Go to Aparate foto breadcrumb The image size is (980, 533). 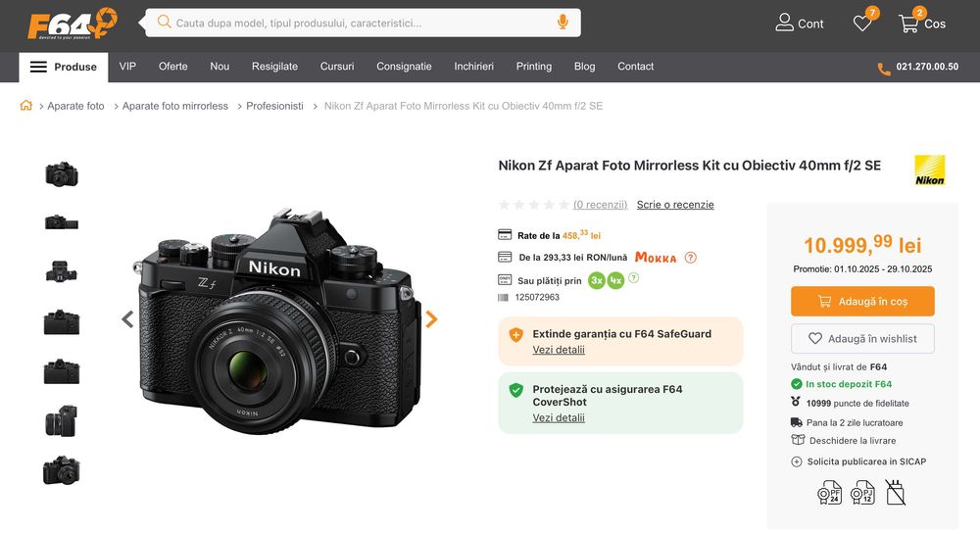click(75, 106)
